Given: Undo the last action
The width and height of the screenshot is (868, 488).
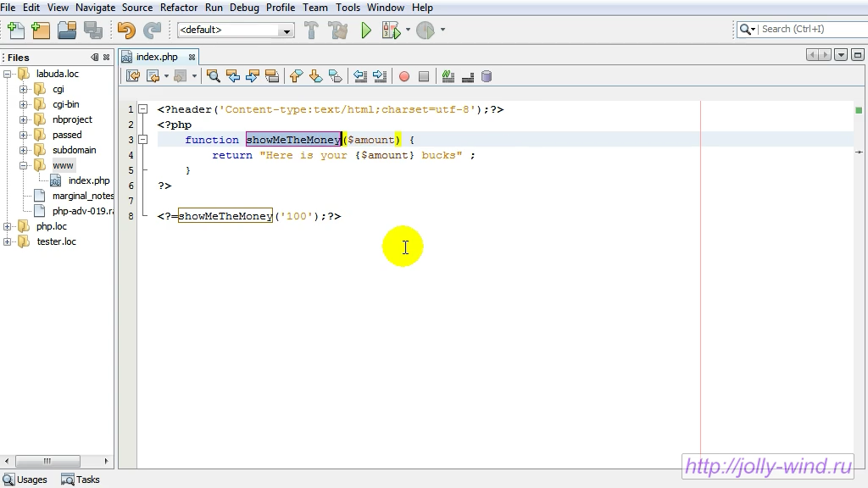Looking at the screenshot, I should click(126, 30).
